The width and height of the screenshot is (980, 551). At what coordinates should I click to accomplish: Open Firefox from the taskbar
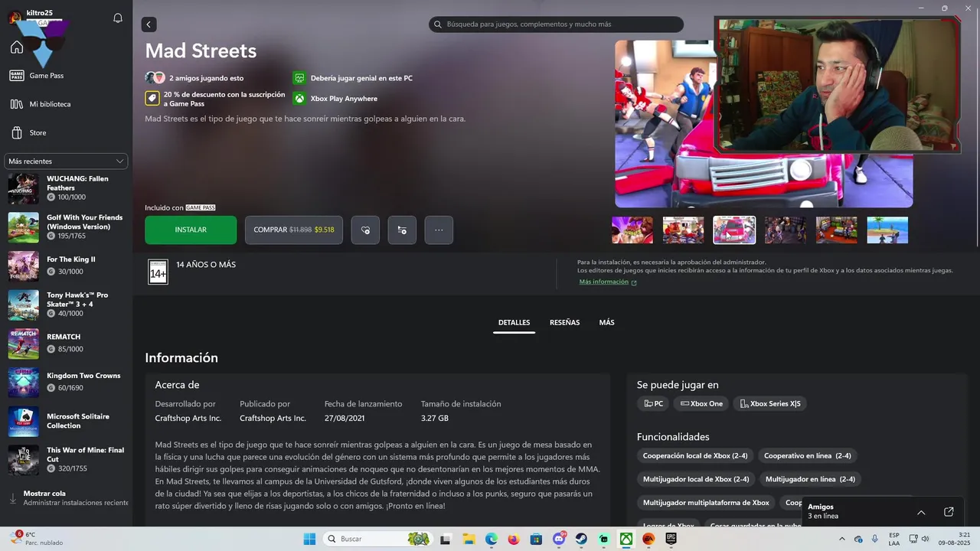coord(513,539)
